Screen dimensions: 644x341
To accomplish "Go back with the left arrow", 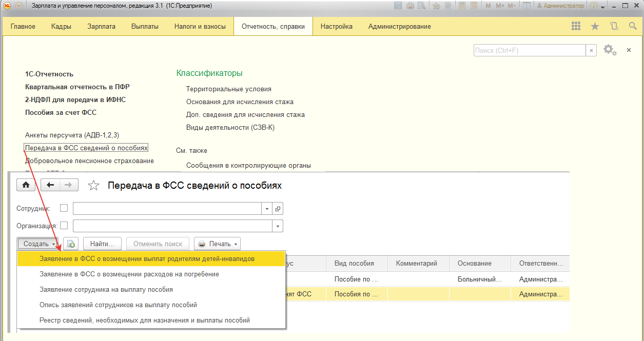I will tap(50, 185).
